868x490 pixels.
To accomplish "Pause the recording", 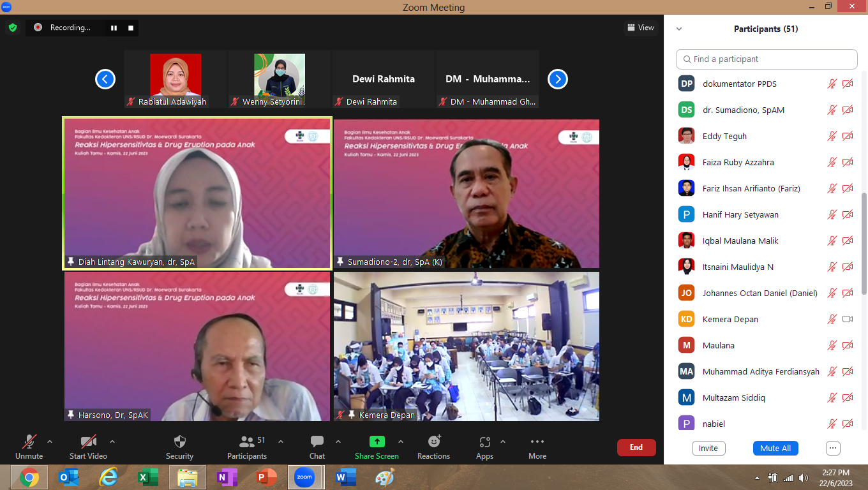I will tap(114, 27).
